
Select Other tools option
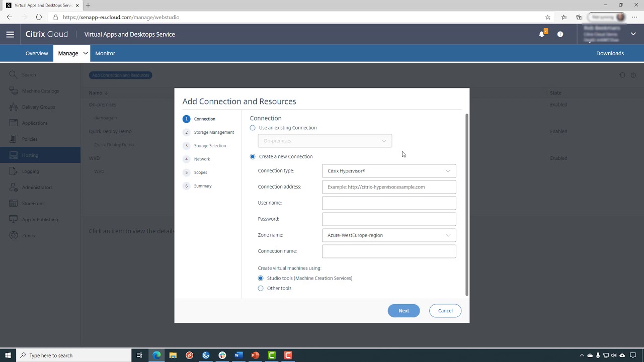261,288
